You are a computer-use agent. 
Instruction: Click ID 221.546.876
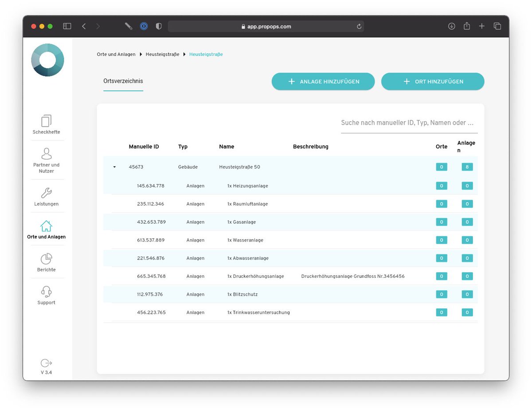pos(151,258)
